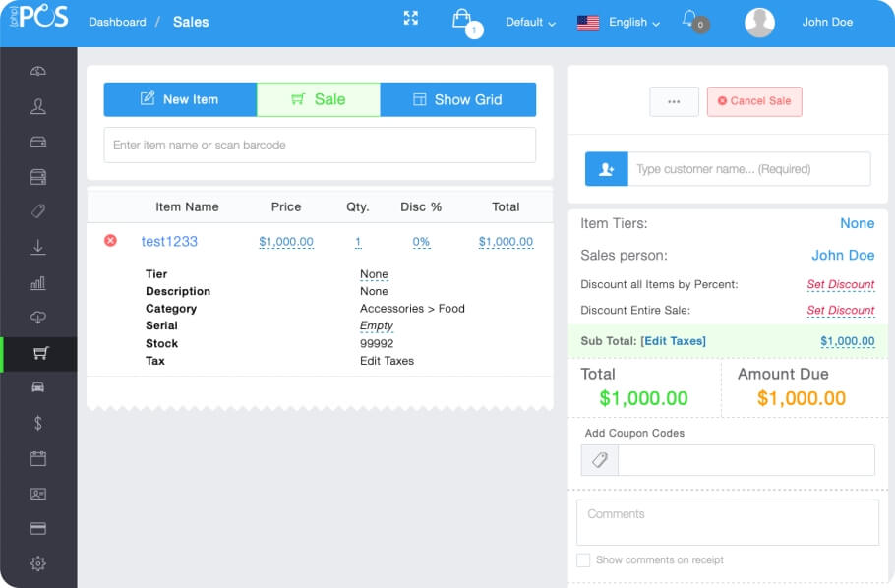
Task: Open the shopping bag cart icon in header
Action: pos(461,19)
